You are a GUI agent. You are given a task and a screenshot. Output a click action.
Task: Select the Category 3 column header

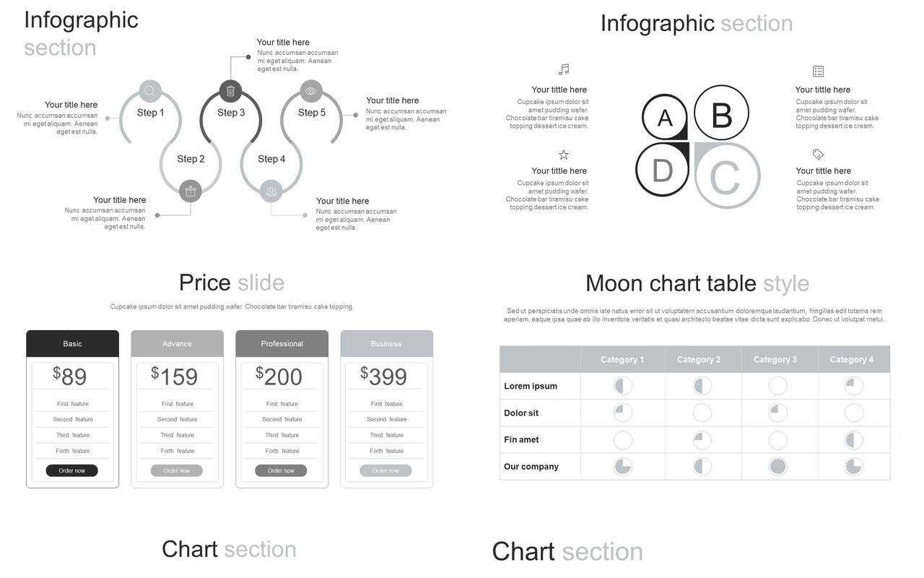coord(775,359)
